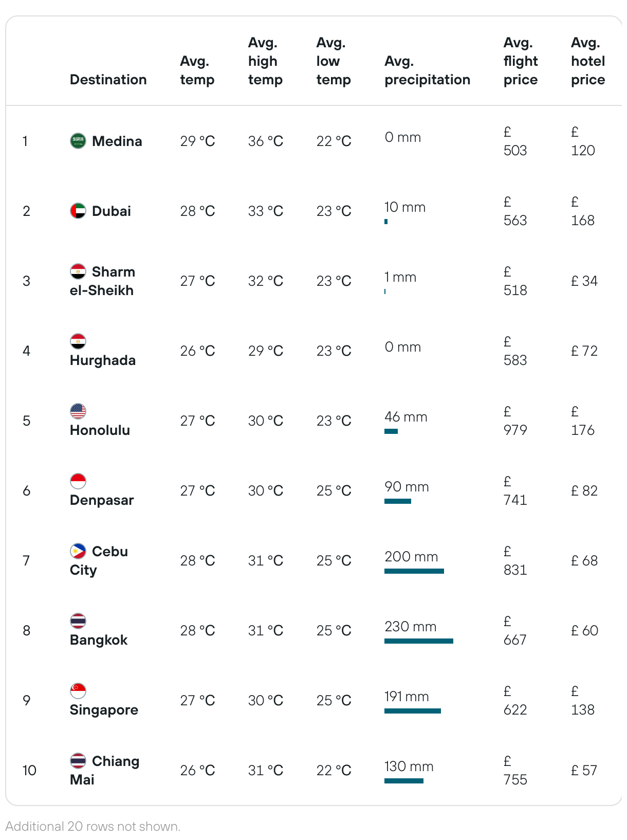627x840 pixels.
Task: Click Bangkok's 230 mm precipitation bar
Action: click(419, 641)
